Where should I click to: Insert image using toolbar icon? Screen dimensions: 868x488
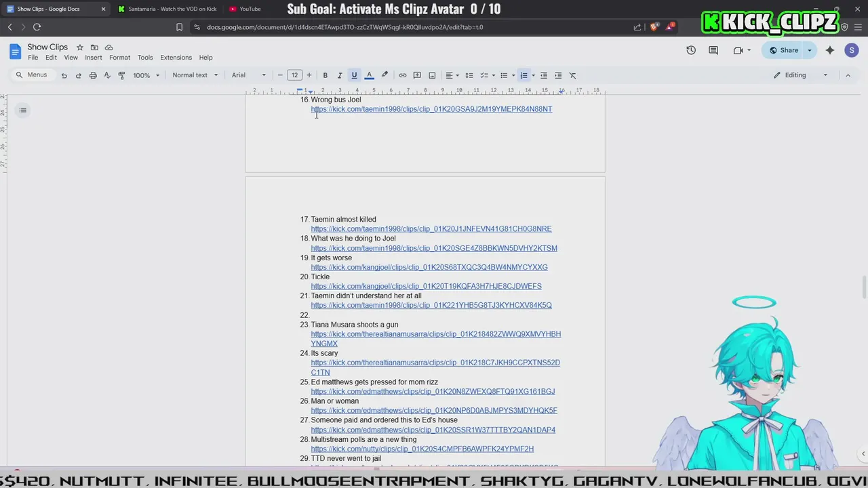click(x=432, y=75)
